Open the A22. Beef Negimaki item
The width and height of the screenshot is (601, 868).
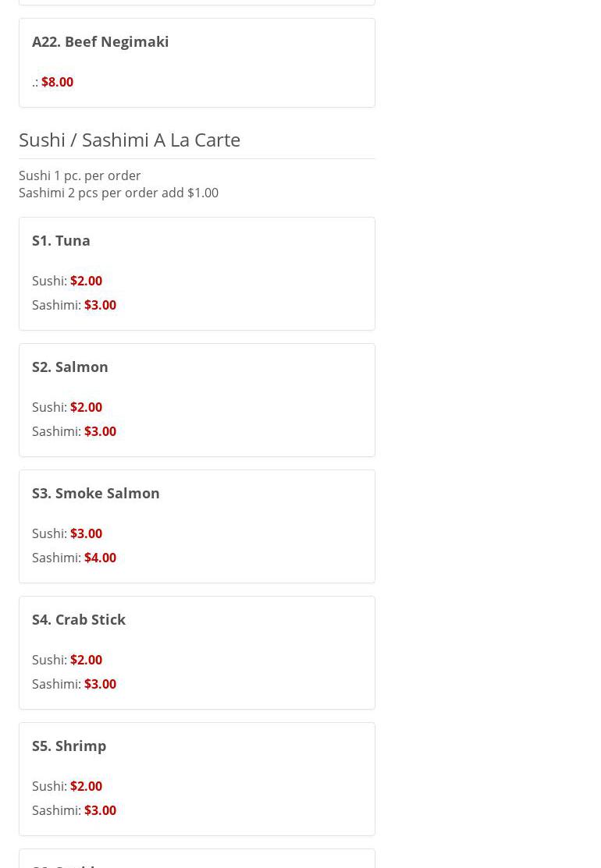(x=100, y=41)
